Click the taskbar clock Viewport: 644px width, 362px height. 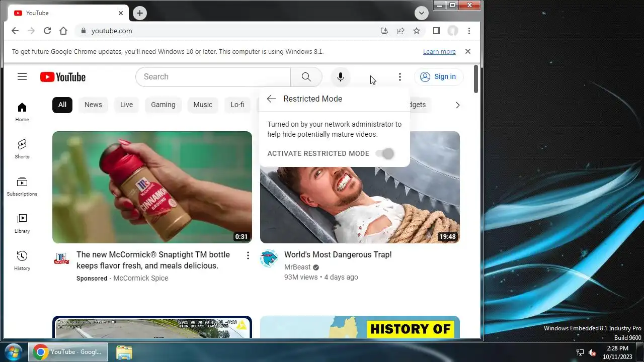[617, 352]
